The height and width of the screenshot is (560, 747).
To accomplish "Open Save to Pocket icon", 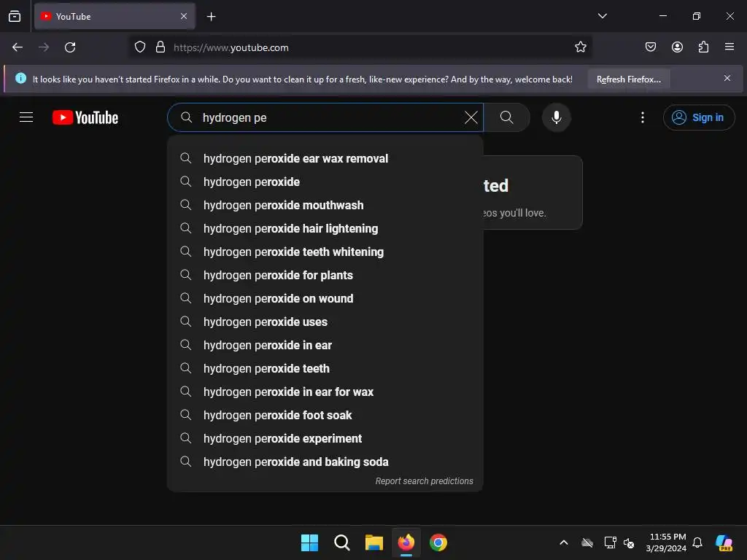I will click(x=650, y=47).
